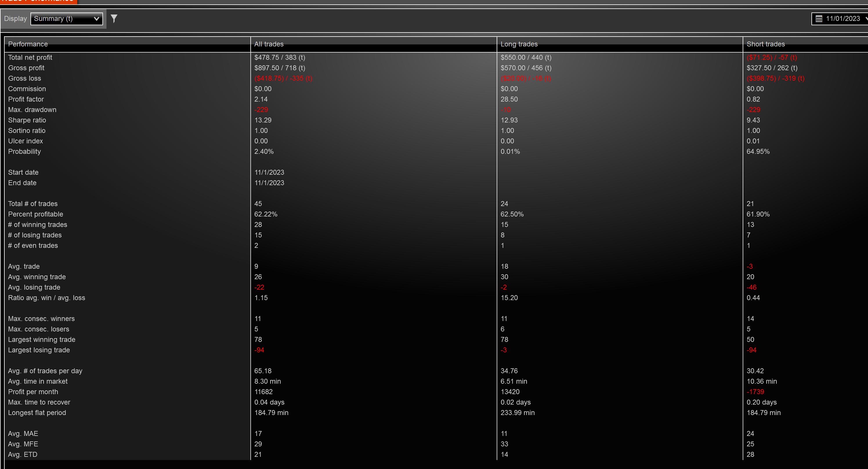Select Profit per month row label

[33, 392]
